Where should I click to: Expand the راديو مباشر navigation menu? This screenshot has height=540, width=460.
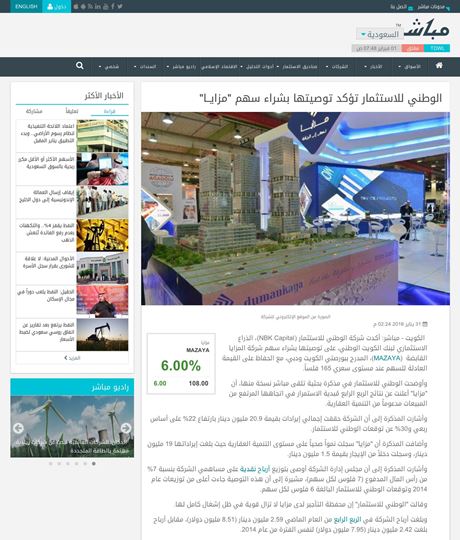tap(181, 66)
